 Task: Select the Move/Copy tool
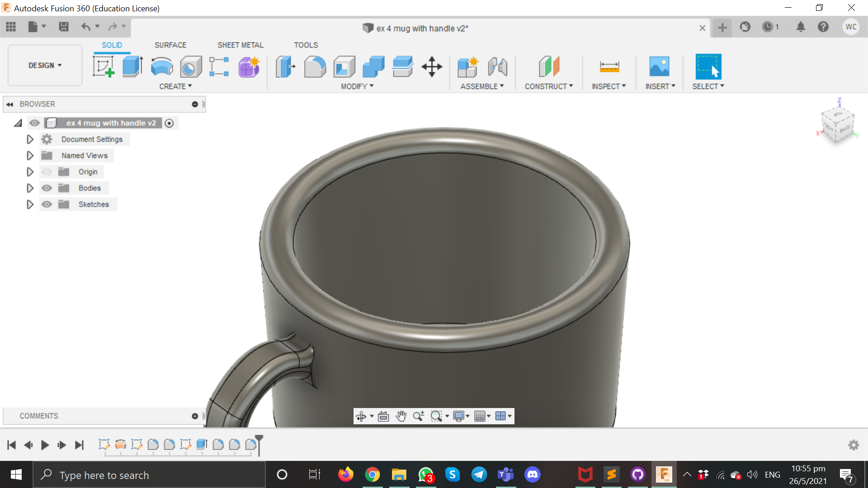pos(432,66)
